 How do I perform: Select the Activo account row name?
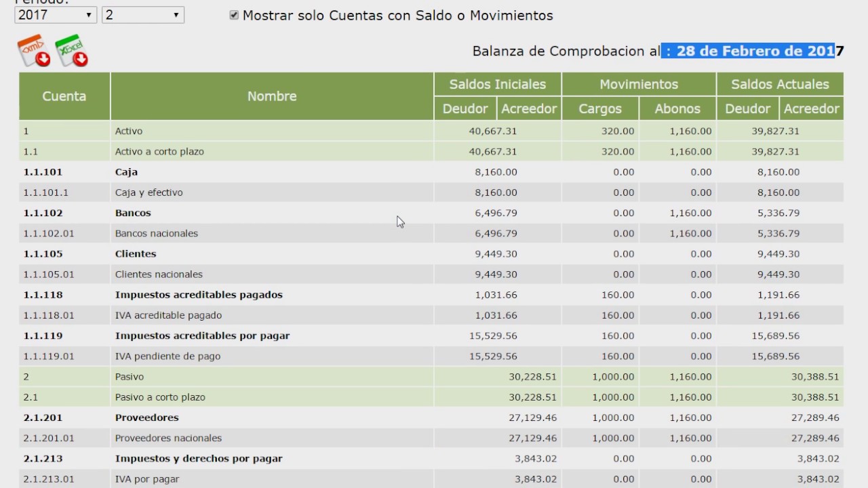[x=129, y=131]
